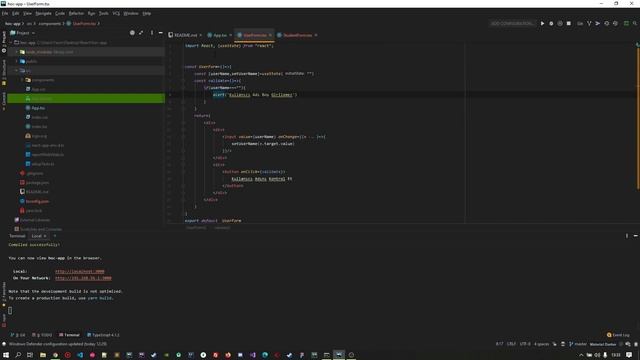The width and height of the screenshot is (640, 360).
Task: Open the VCS menu
Action: tap(116, 13)
